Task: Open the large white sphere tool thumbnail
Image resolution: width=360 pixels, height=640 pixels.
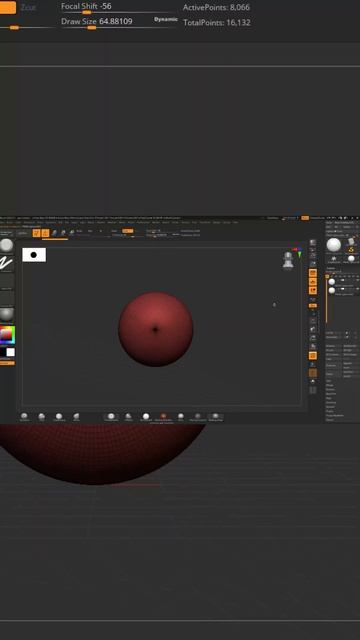Action: click(333, 245)
